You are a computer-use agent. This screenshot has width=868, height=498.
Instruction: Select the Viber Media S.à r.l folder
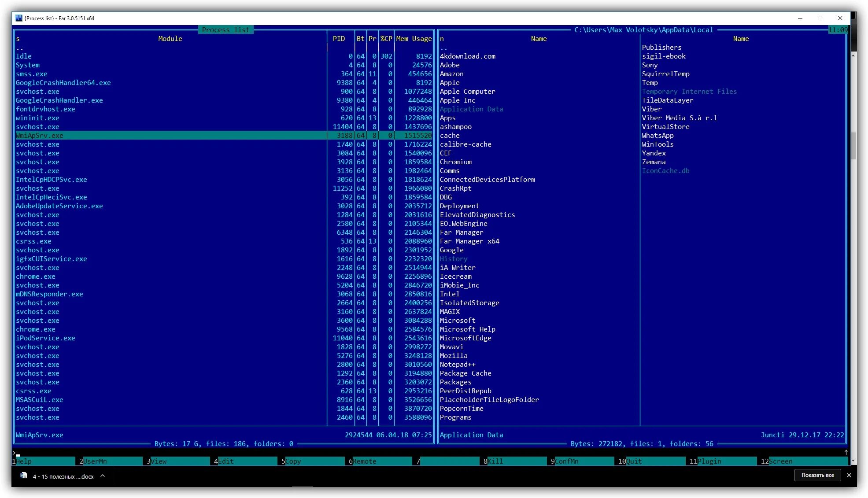pyautogui.click(x=680, y=118)
